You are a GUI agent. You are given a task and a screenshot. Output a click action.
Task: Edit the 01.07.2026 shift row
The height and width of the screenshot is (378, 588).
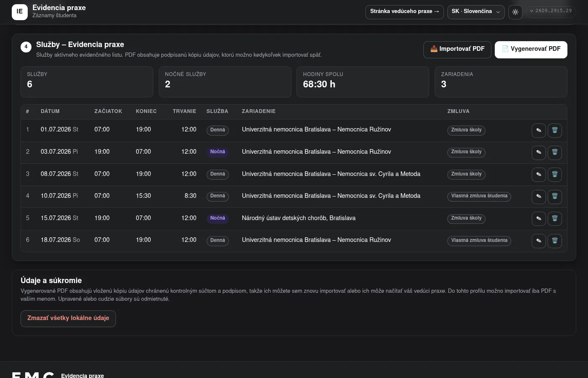tap(538, 130)
